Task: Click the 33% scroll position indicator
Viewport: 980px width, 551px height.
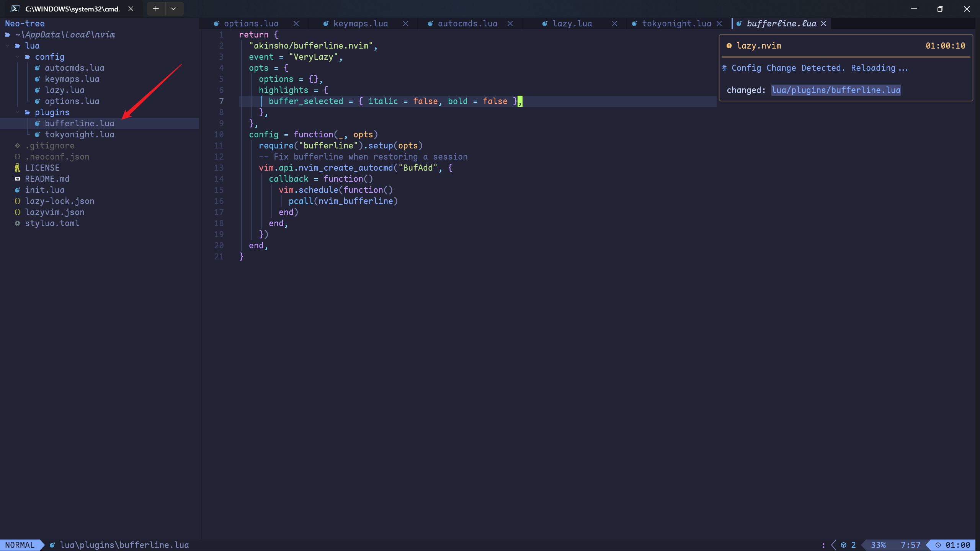Action: 878,545
